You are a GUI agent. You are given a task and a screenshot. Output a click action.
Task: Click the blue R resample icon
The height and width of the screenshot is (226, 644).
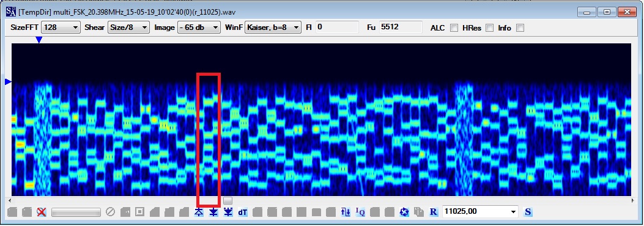pos(433,212)
